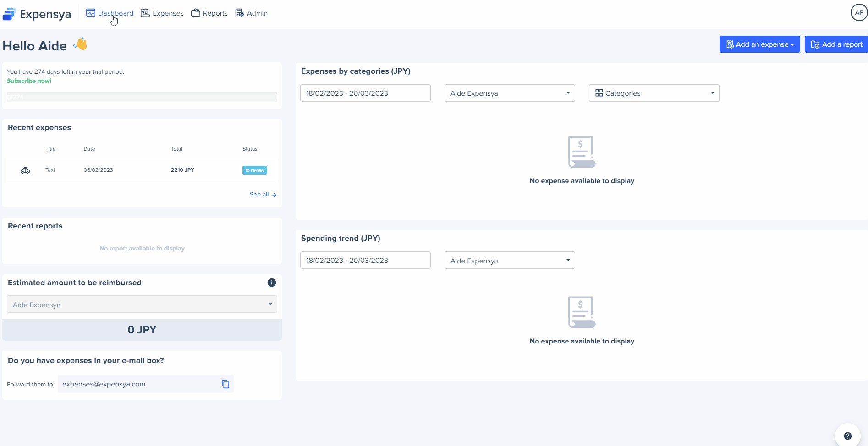
Task: Click the waving hand emoji
Action: (x=81, y=44)
